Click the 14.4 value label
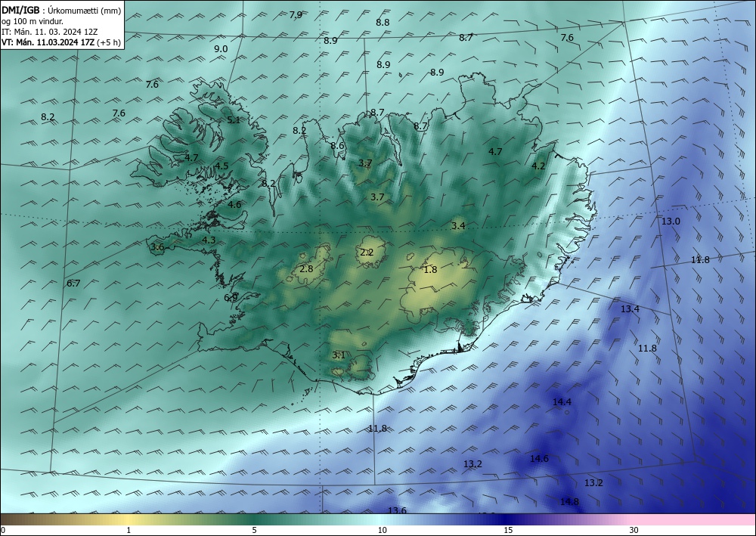 tap(562, 402)
